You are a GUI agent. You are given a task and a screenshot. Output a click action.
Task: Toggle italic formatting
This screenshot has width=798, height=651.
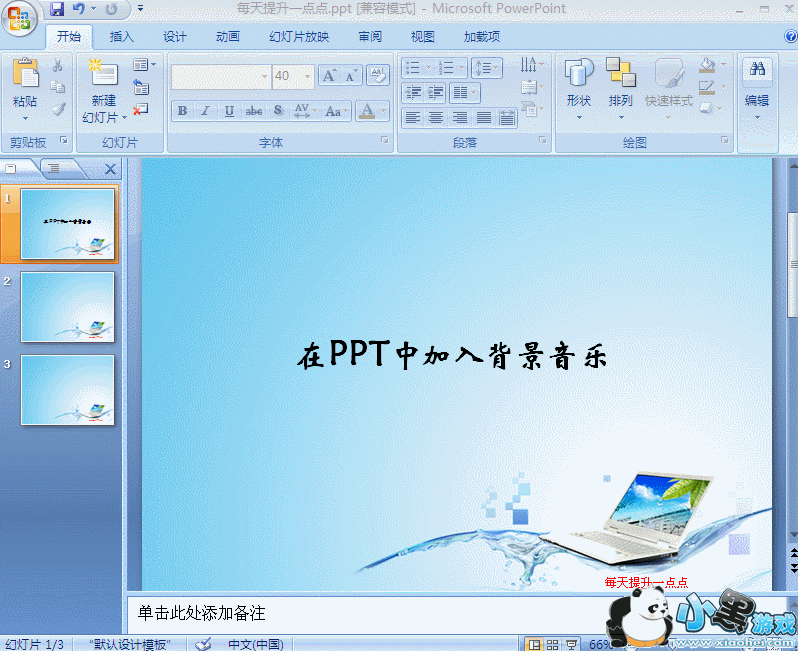coord(205,110)
